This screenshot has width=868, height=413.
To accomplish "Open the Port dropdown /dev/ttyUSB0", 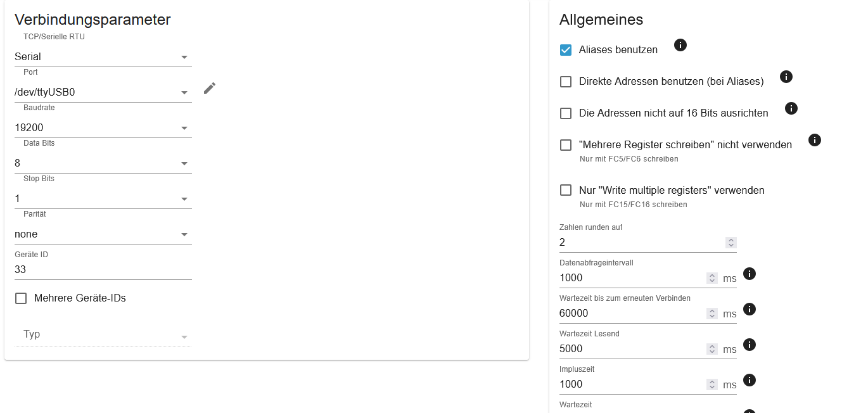I will (103, 92).
